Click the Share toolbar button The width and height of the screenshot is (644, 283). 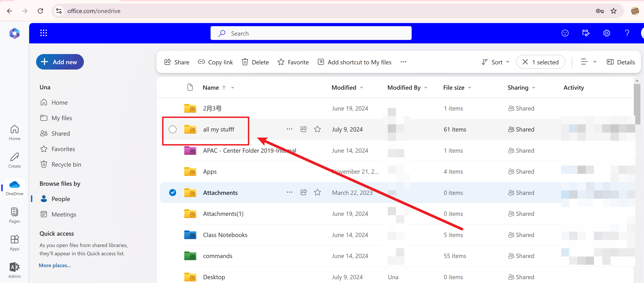tap(177, 62)
